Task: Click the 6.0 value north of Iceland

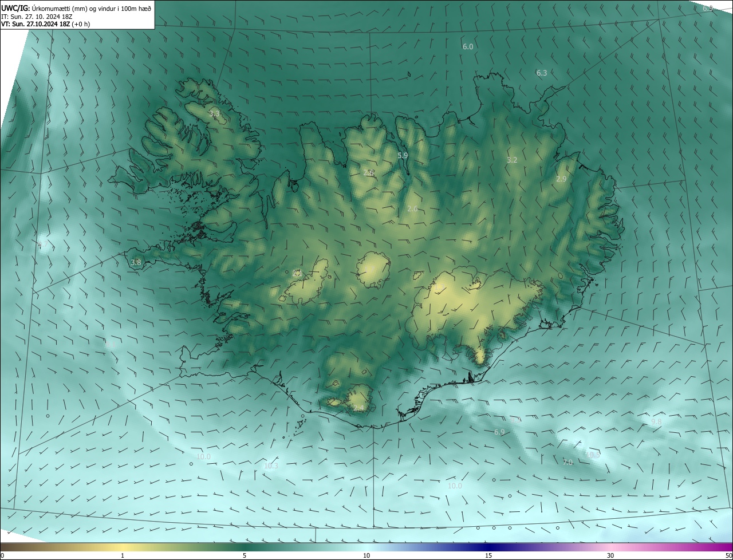Action: click(468, 46)
